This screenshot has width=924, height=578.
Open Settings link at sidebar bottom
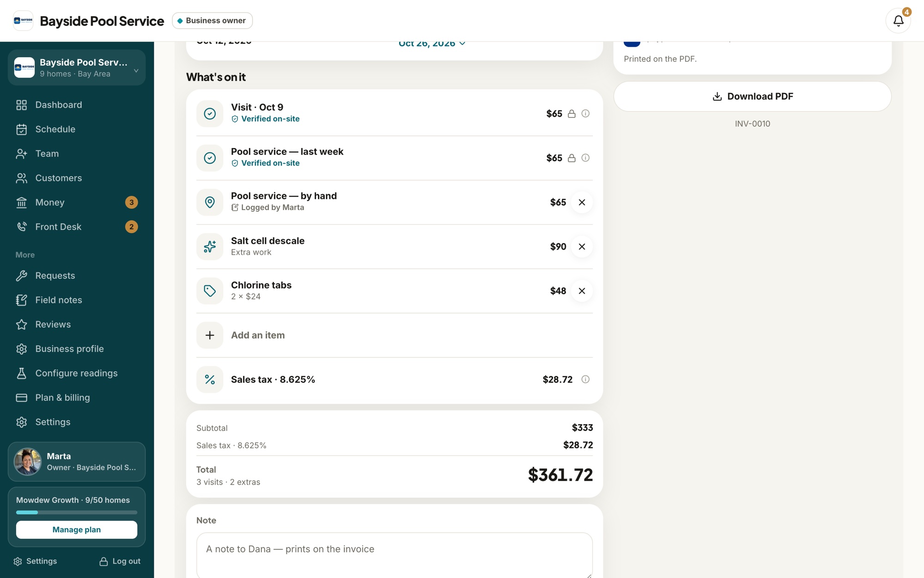[x=35, y=561]
